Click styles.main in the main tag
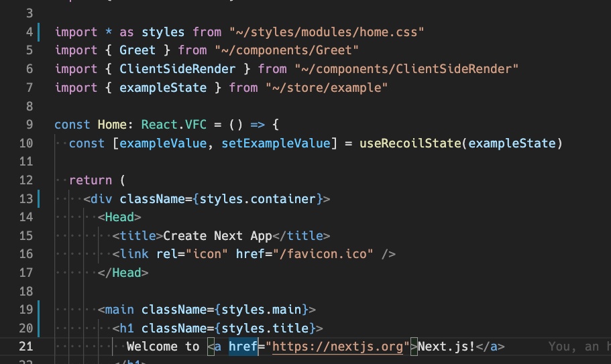 [261, 310]
